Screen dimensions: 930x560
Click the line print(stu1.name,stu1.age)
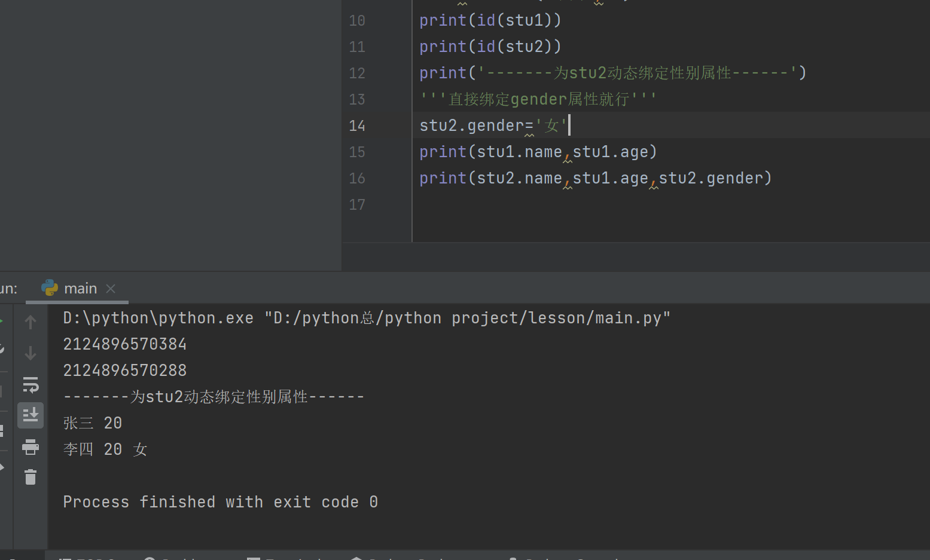point(538,152)
